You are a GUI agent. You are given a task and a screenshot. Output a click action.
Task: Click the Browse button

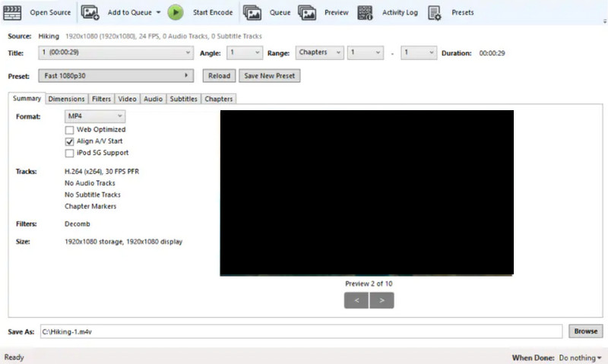pyautogui.click(x=585, y=331)
